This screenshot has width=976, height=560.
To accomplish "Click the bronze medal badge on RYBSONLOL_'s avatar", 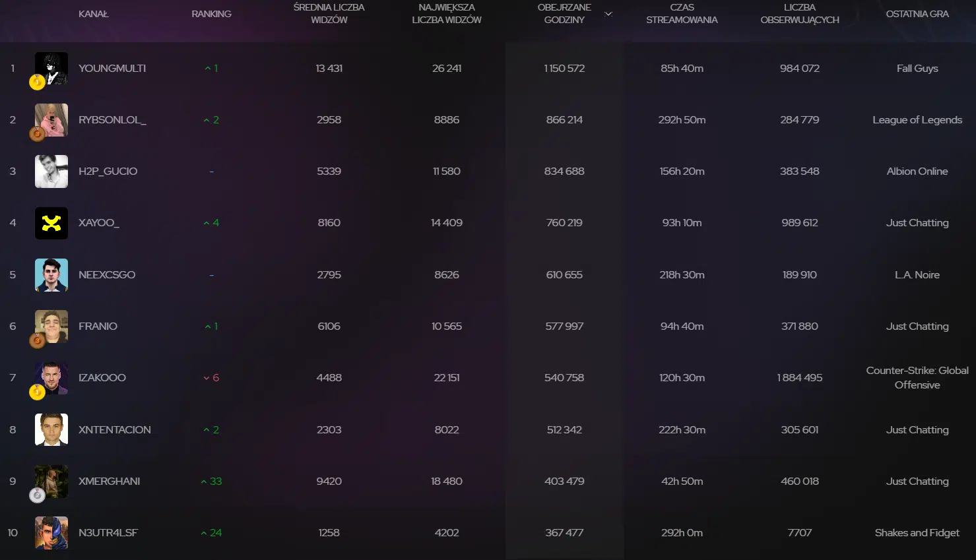I will (37, 134).
